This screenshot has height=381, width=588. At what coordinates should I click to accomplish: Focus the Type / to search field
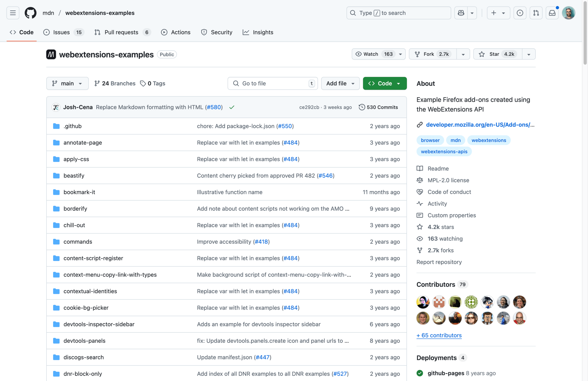point(398,13)
